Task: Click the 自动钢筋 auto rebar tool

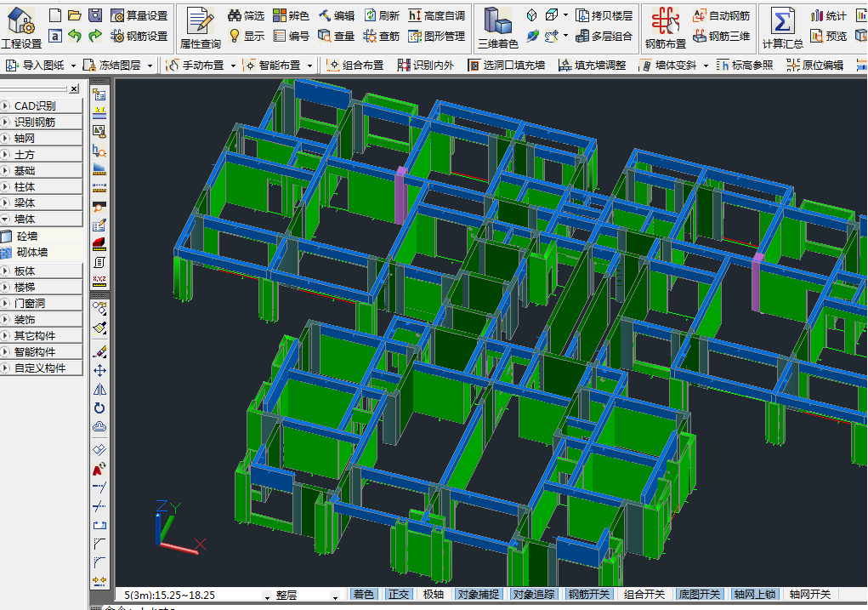Action: coord(722,15)
